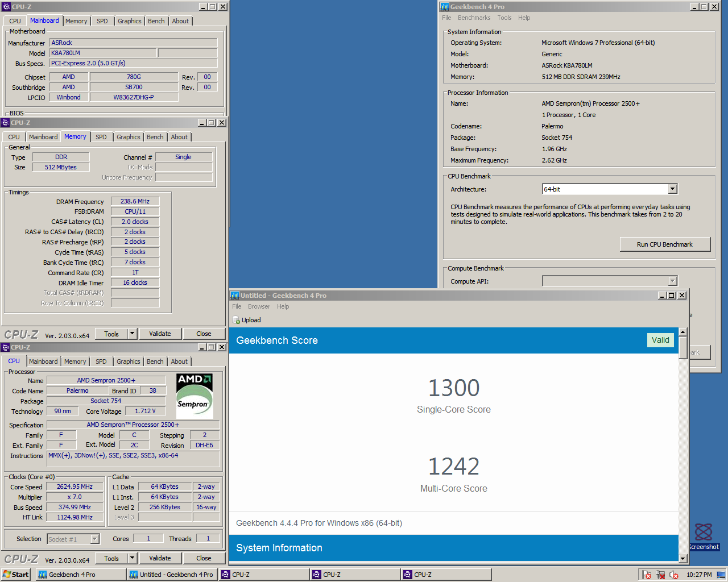Click Maximum Frequency value 2.62 GHz
Screen dimensions: 728x582
(555, 160)
